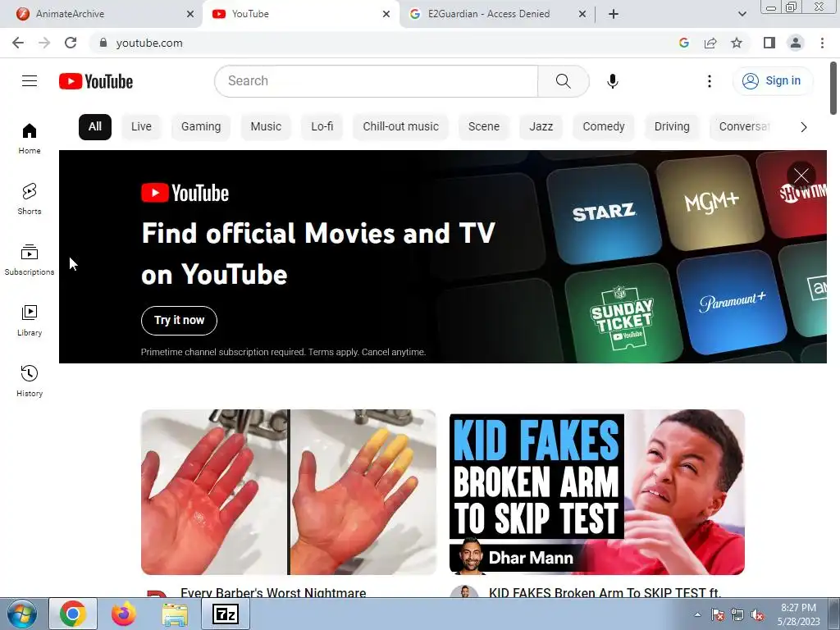
Task: Select the Driving category chip
Action: coord(672,127)
